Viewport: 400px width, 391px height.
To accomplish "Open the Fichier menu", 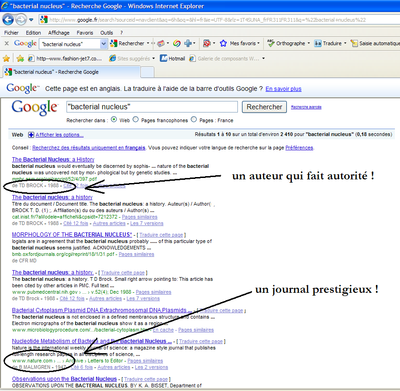I will (x=11, y=33).
